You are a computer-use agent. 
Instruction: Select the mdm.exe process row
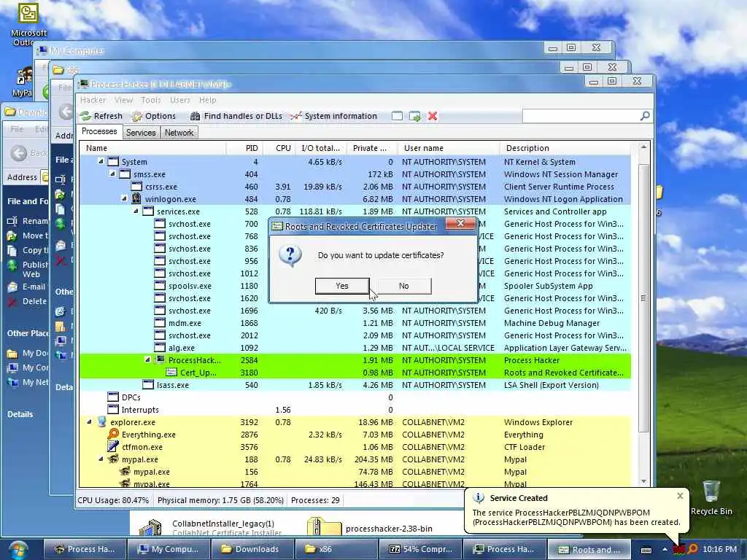coord(355,323)
